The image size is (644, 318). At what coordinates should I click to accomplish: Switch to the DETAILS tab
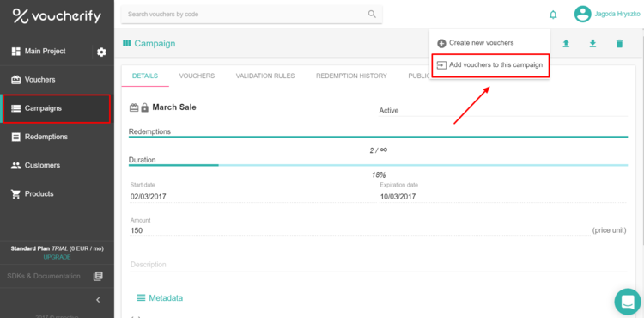pyautogui.click(x=145, y=76)
